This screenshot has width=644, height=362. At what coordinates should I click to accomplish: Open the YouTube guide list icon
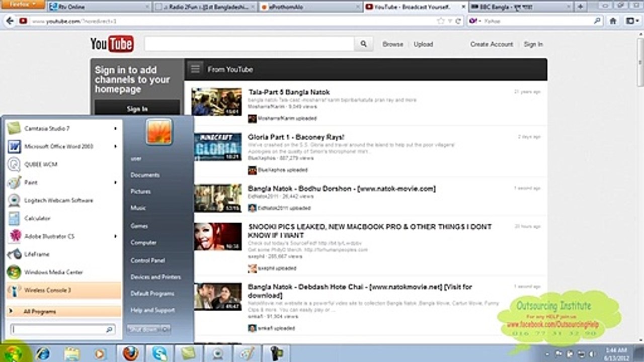coord(195,69)
